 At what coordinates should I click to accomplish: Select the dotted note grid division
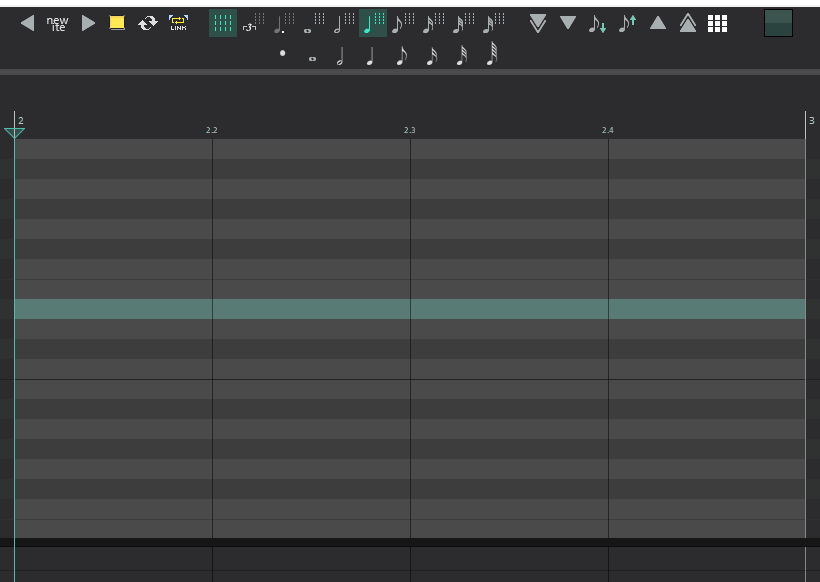point(284,23)
